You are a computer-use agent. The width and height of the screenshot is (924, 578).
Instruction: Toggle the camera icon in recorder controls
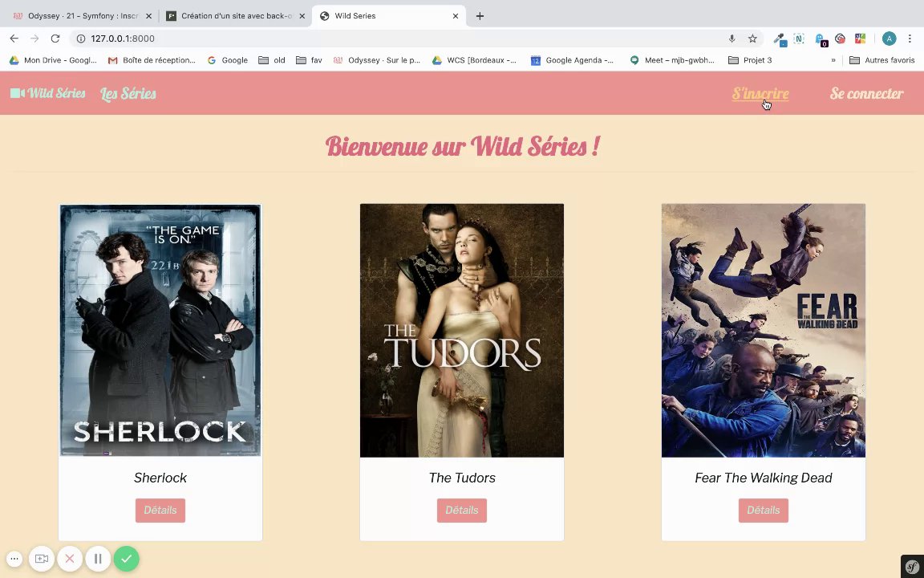click(x=41, y=559)
